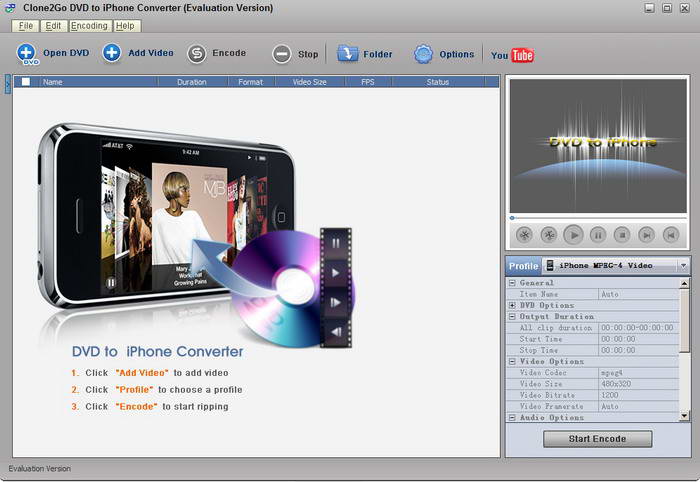Click the properties panel scrollbar thumb

(684, 320)
